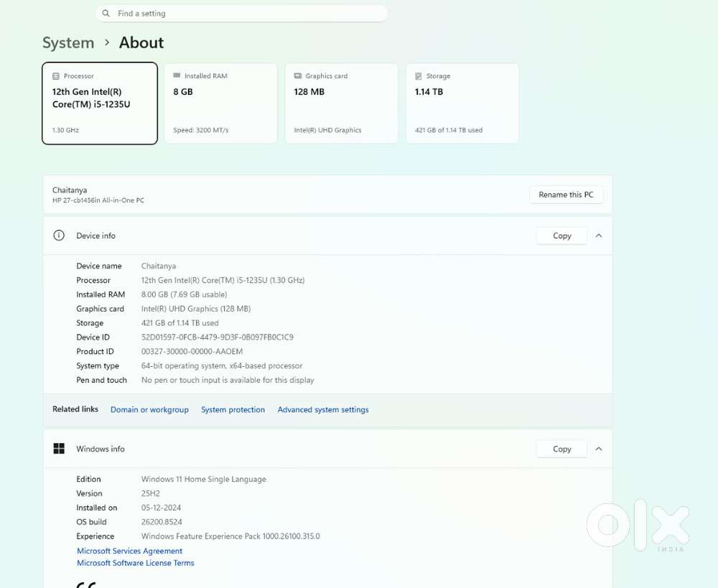The height and width of the screenshot is (588, 718).
Task: Click Speed: 3200 MT/s text
Action: (x=200, y=130)
